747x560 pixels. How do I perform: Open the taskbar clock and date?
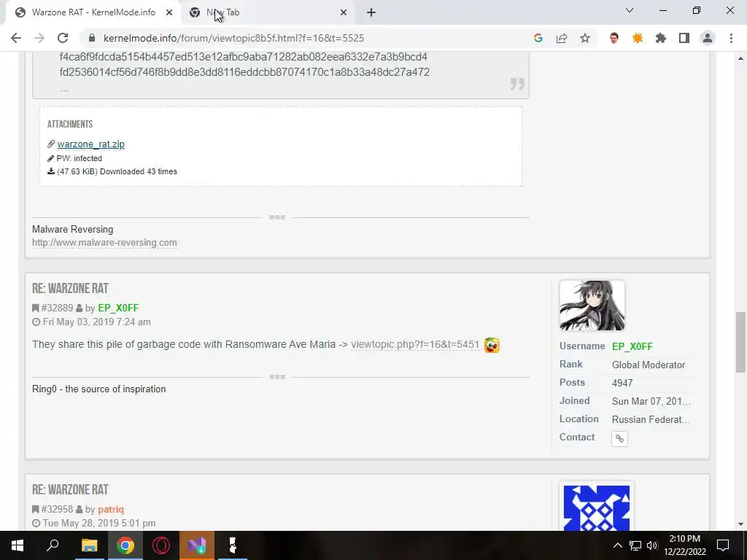(685, 545)
